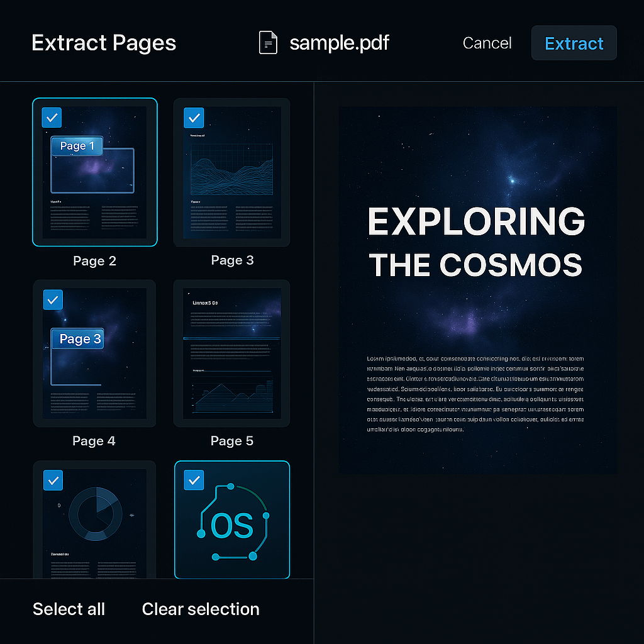The image size is (644, 644).
Task: Click Clear selection
Action: (201, 609)
